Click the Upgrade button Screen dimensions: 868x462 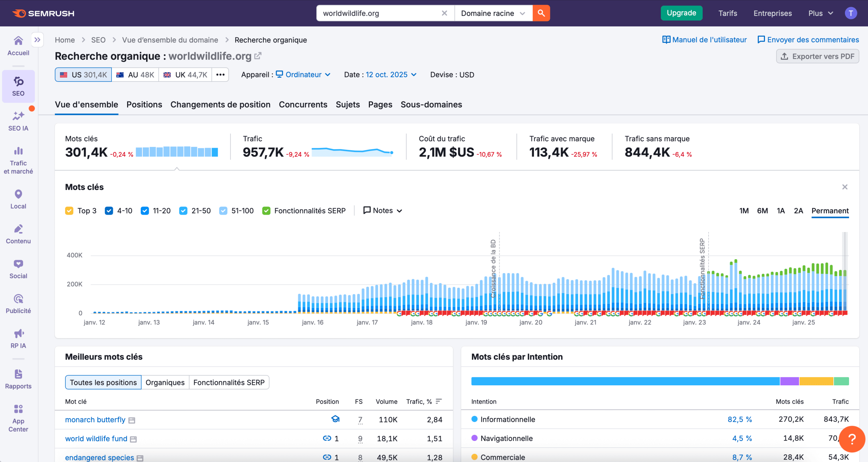click(681, 13)
